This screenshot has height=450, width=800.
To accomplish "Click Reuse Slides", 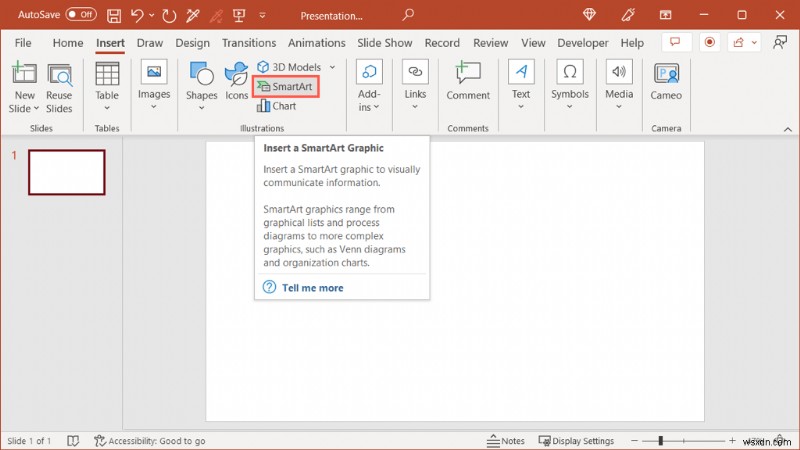I will click(59, 87).
